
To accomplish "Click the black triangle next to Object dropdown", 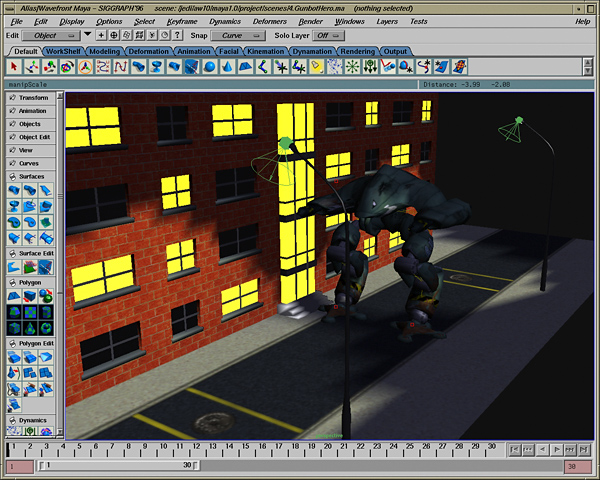I will point(88,34).
